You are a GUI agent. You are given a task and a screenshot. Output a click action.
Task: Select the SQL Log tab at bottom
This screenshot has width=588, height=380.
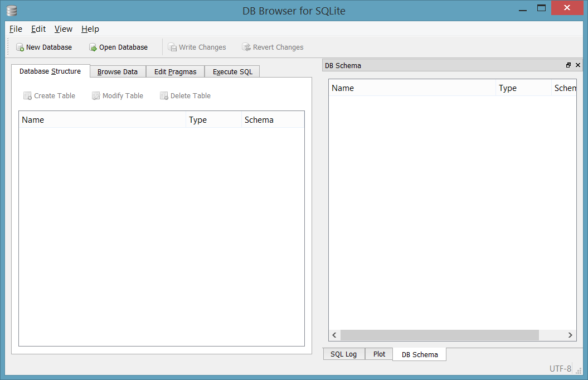pyautogui.click(x=344, y=354)
